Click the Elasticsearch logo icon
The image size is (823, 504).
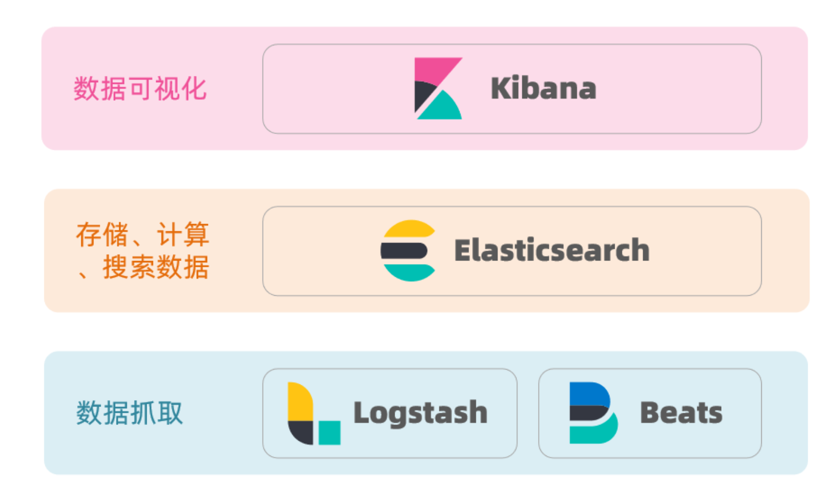tap(408, 250)
